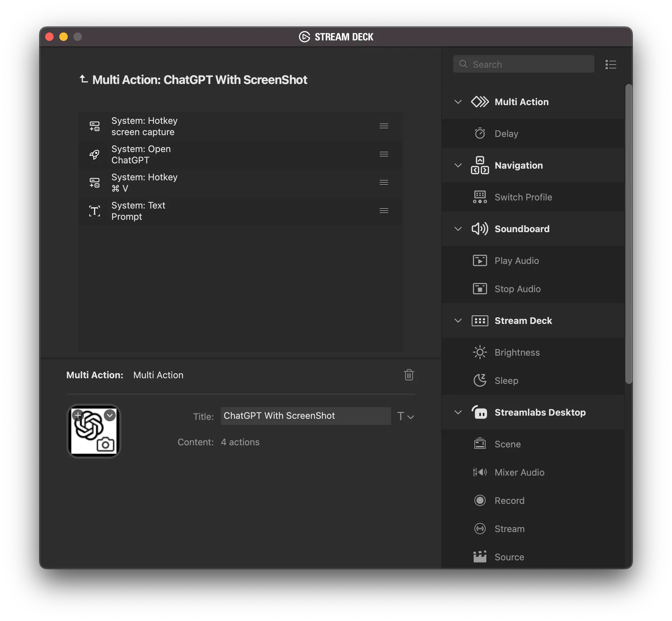Edit the Title field ChatGPT With ScreenShot

click(x=306, y=416)
